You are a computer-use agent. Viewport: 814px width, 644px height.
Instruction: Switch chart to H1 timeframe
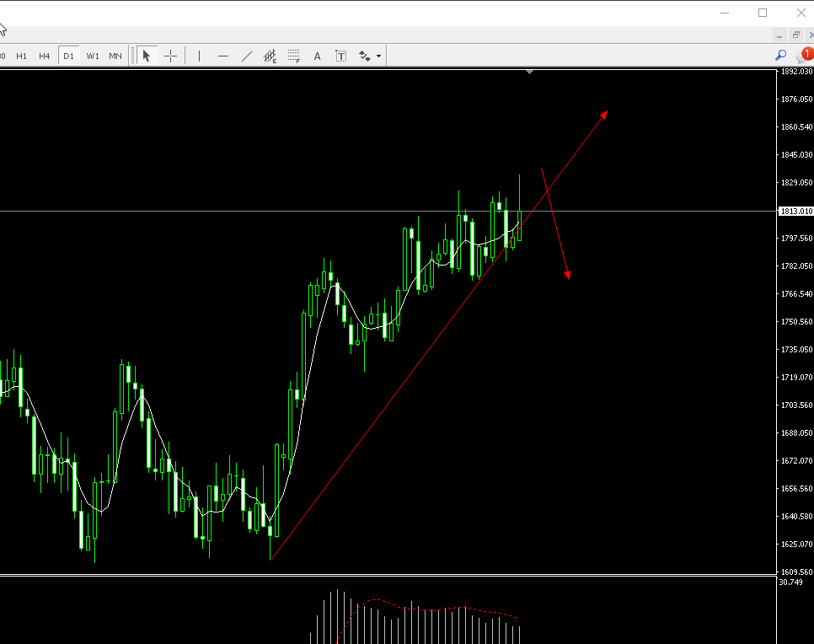point(21,56)
